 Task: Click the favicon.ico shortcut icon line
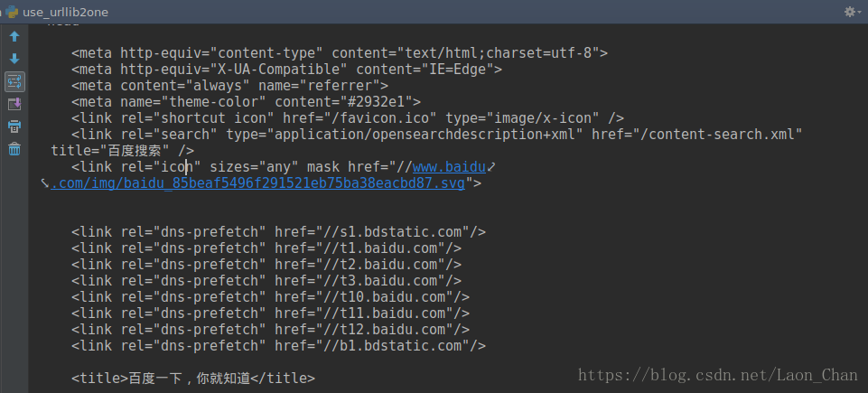point(348,117)
